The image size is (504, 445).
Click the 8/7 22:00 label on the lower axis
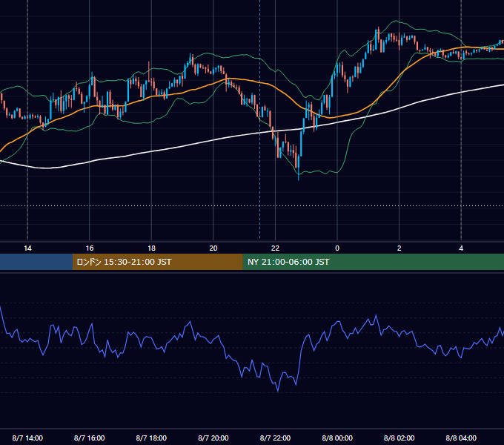(275, 438)
